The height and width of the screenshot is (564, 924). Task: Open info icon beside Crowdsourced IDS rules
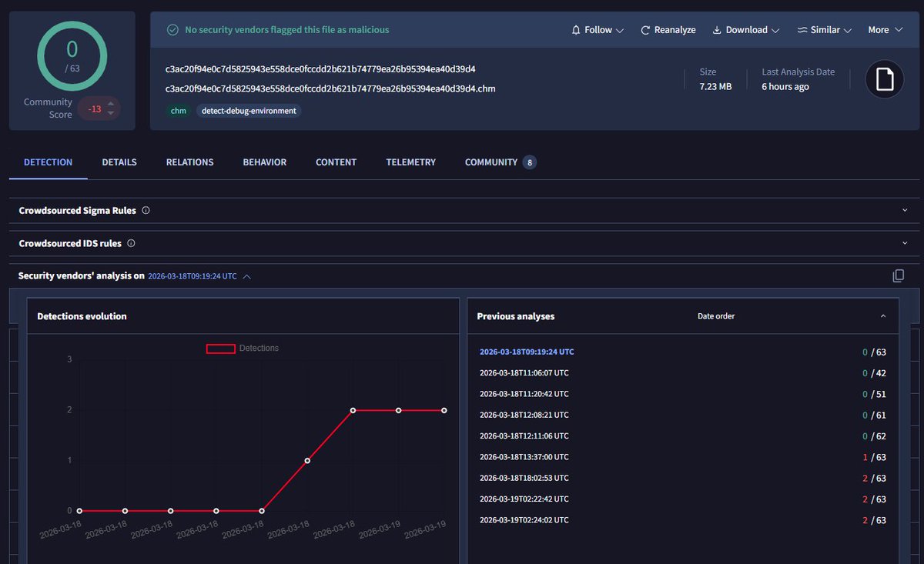(x=131, y=243)
